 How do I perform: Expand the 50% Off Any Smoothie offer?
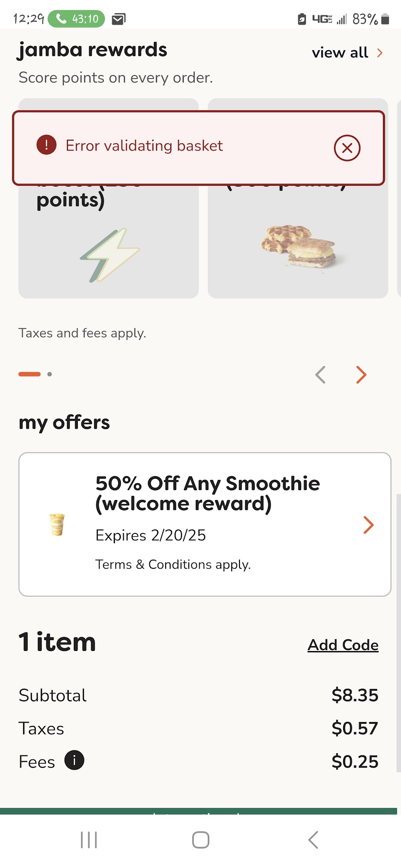(368, 525)
